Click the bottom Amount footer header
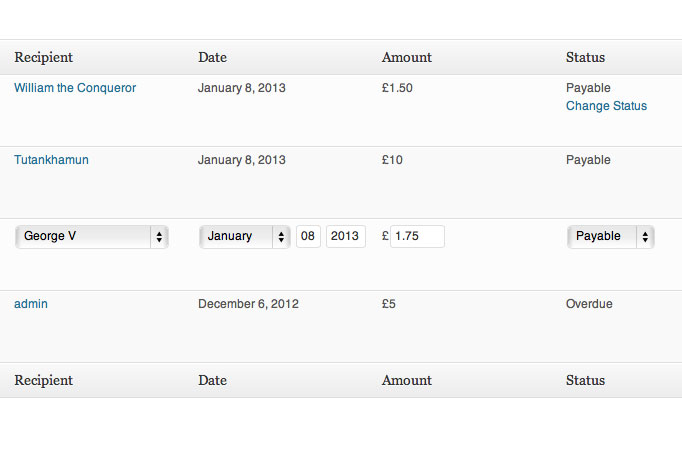Viewport: 682px width, 449px height. (x=407, y=380)
